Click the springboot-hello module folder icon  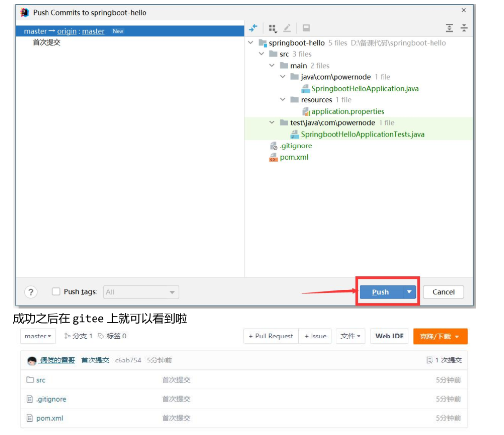tap(263, 43)
